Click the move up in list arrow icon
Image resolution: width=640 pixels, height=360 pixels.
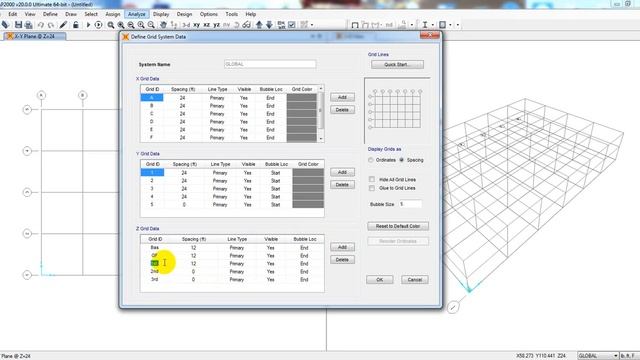259,25
